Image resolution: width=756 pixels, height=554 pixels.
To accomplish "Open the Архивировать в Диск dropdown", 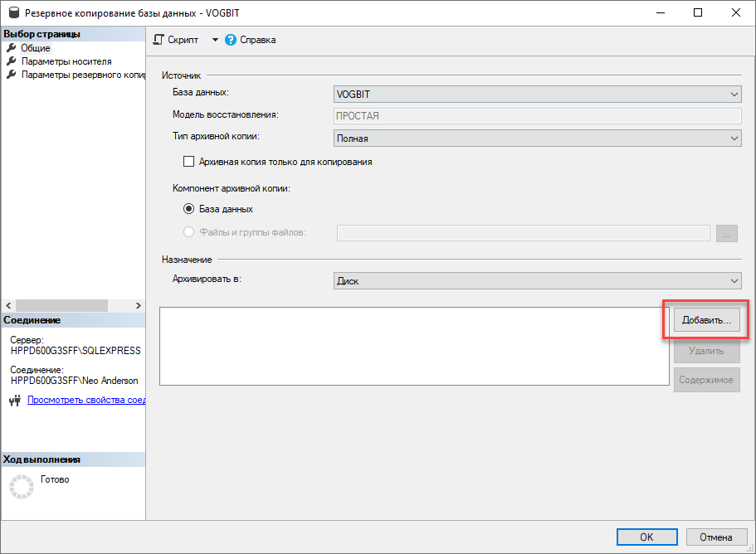I will coord(537,281).
